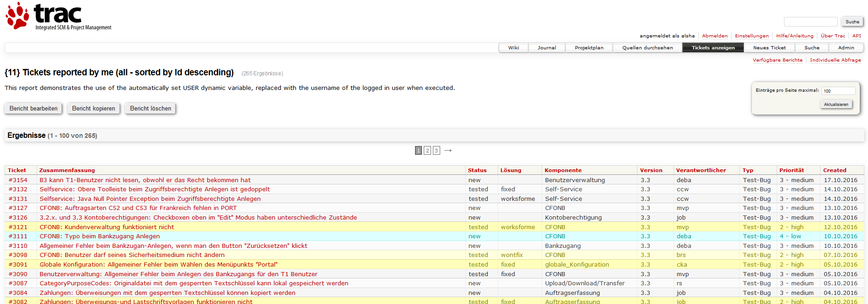
Task: Open ticket #3090 link
Action: tap(18, 274)
